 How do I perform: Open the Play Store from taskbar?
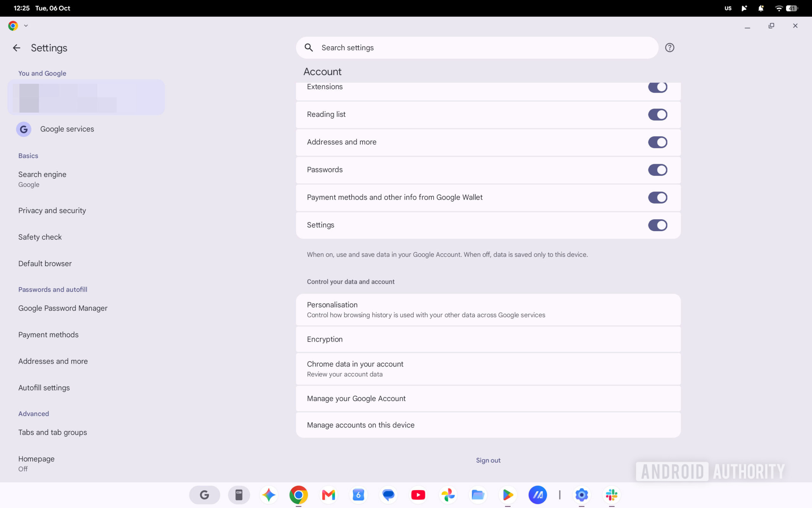click(508, 495)
